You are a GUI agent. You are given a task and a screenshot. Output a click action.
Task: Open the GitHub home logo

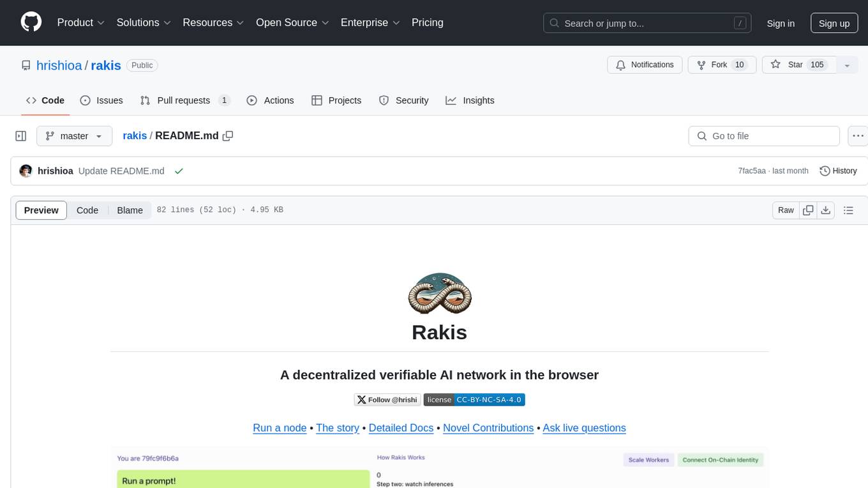(31, 22)
